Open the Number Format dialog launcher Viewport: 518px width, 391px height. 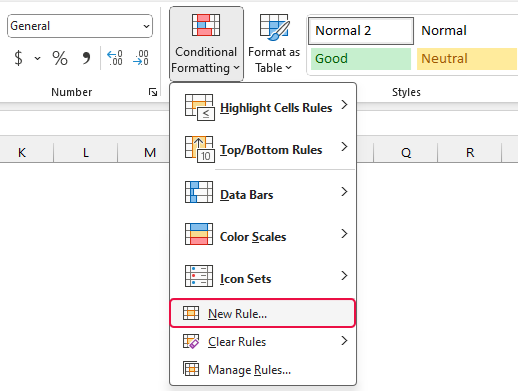point(153,92)
